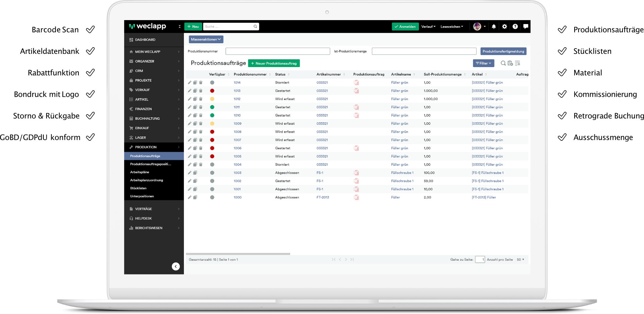This screenshot has width=644, height=314.
Task: Click the Anmelden button
Action: click(x=405, y=26)
